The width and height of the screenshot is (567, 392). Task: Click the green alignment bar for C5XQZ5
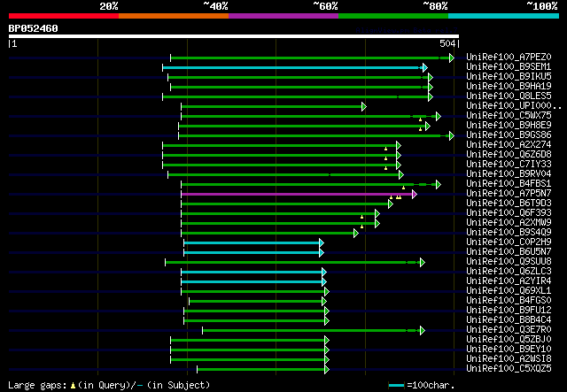click(x=263, y=370)
